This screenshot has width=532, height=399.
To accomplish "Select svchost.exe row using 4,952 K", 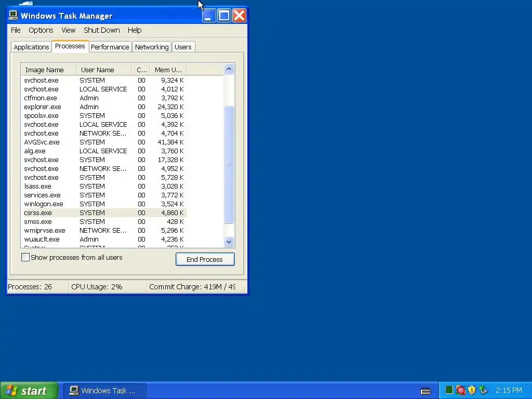I will [104, 169].
